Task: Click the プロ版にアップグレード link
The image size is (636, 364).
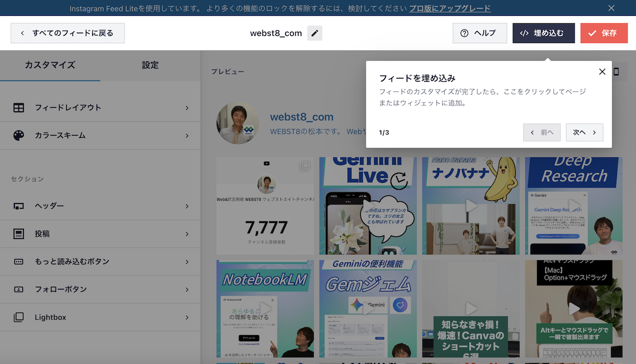Action: 449,8
